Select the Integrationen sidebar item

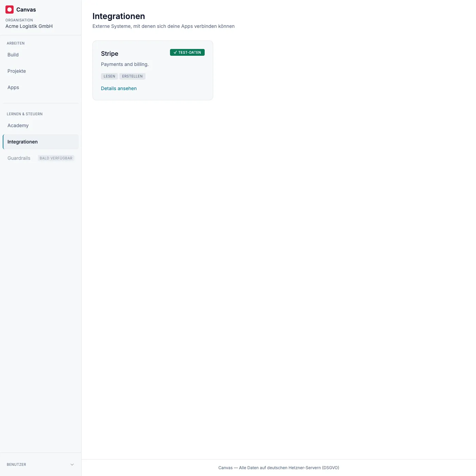tap(41, 142)
